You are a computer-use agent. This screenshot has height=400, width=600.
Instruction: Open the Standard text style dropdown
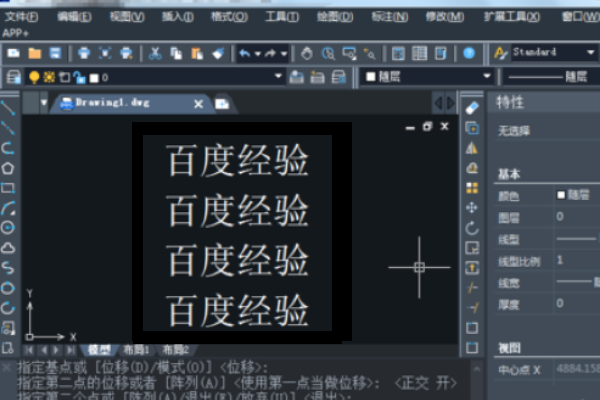pos(554,52)
